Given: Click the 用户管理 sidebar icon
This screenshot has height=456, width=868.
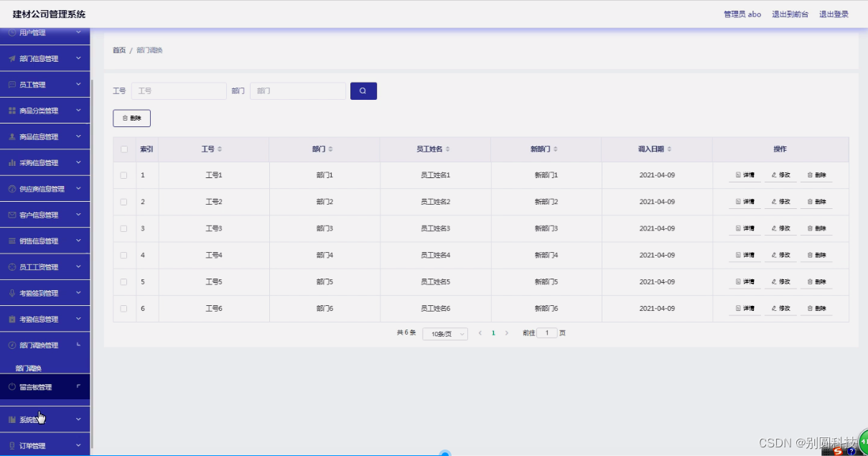Looking at the screenshot, I should point(12,32).
